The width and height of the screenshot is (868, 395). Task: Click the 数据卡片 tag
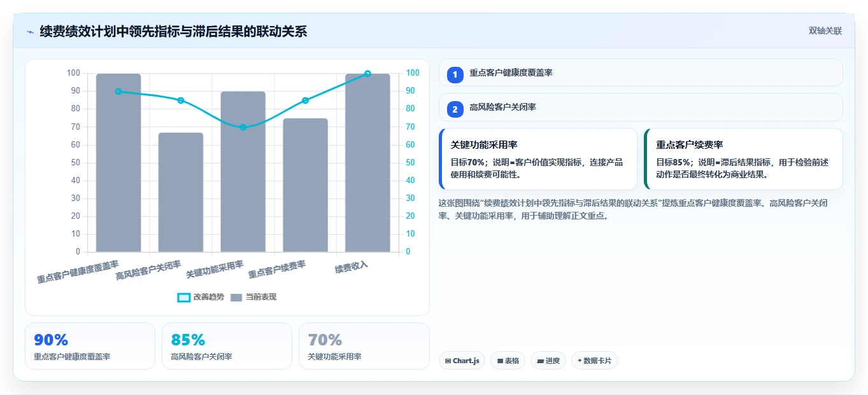pos(595,361)
